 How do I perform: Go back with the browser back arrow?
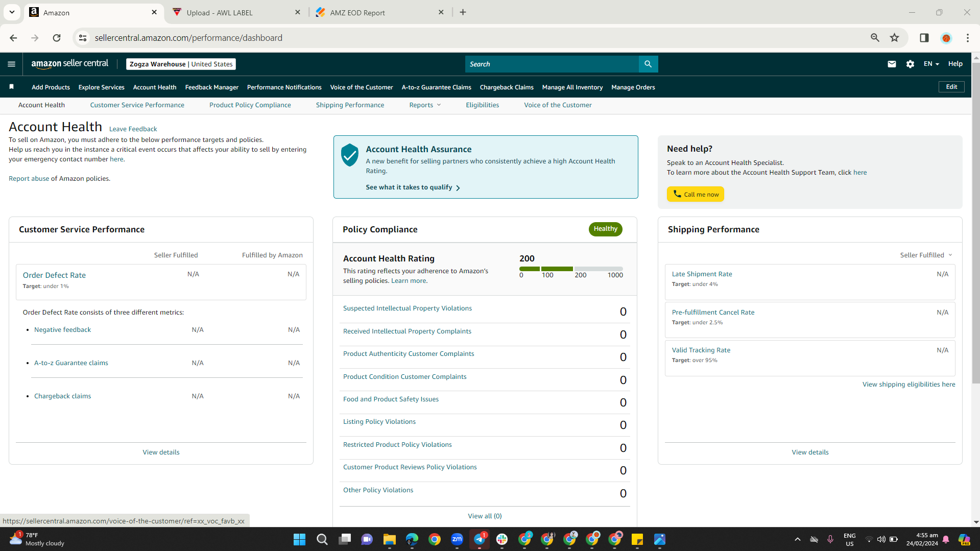click(x=13, y=38)
